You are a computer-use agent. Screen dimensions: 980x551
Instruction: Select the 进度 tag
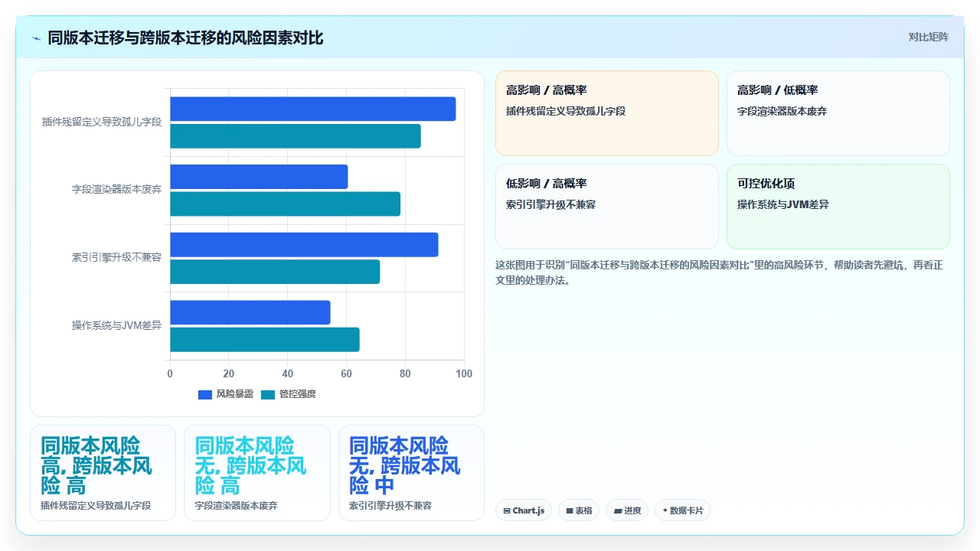point(627,510)
